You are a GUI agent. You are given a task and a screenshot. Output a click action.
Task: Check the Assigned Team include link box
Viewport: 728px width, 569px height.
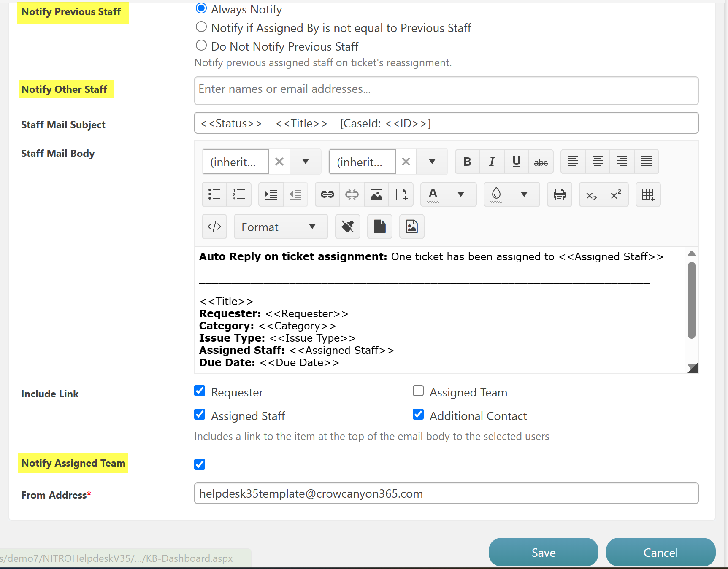coord(418,391)
